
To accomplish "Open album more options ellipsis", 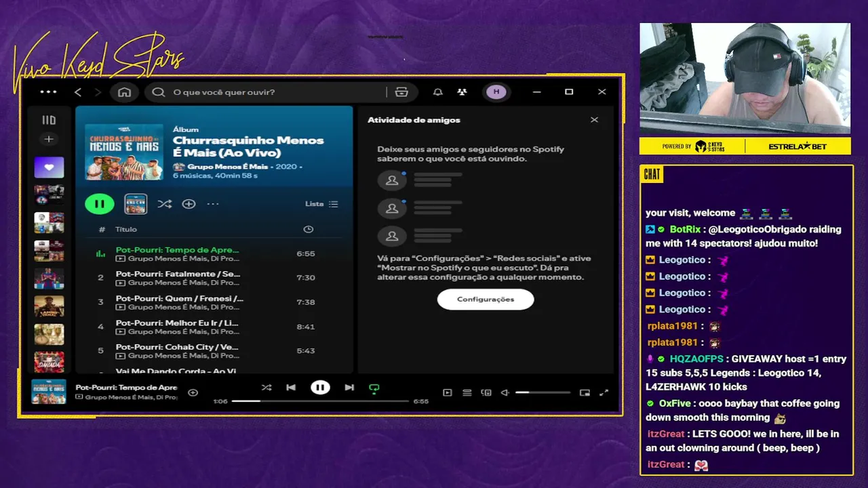I will (213, 204).
